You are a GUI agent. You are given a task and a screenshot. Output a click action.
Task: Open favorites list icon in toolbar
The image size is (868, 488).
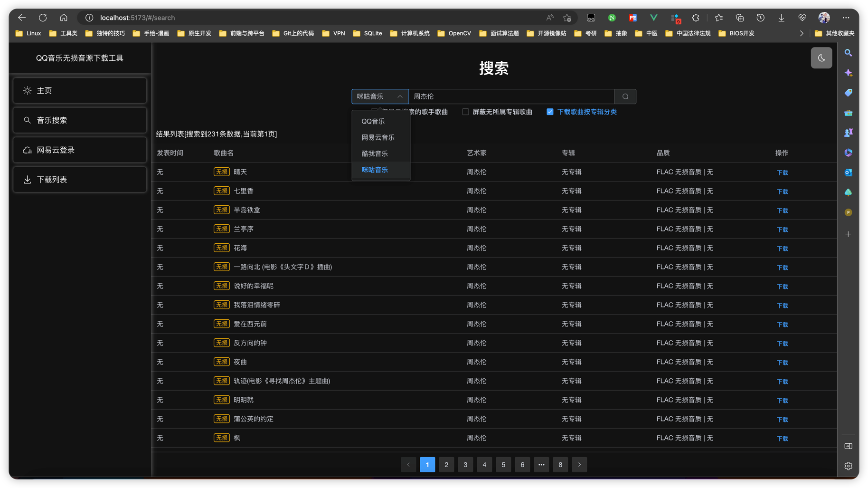(x=718, y=18)
